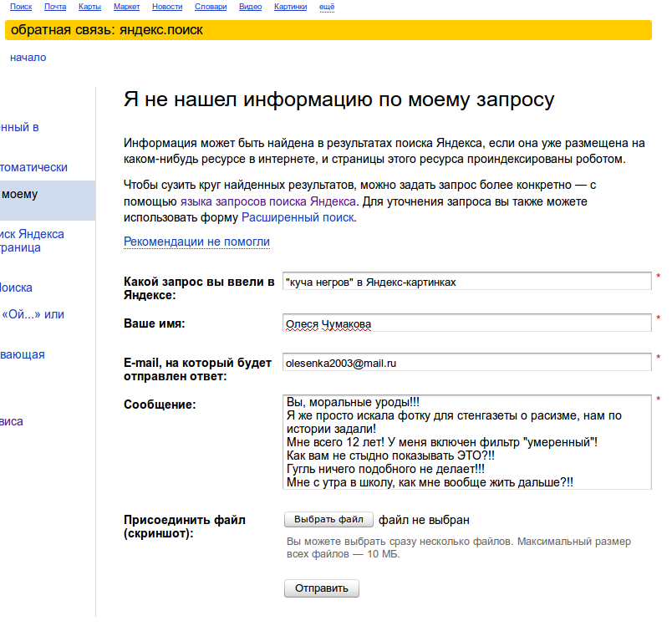Click the Выбрать файл button
The height and width of the screenshot is (626, 672).
pos(328,519)
